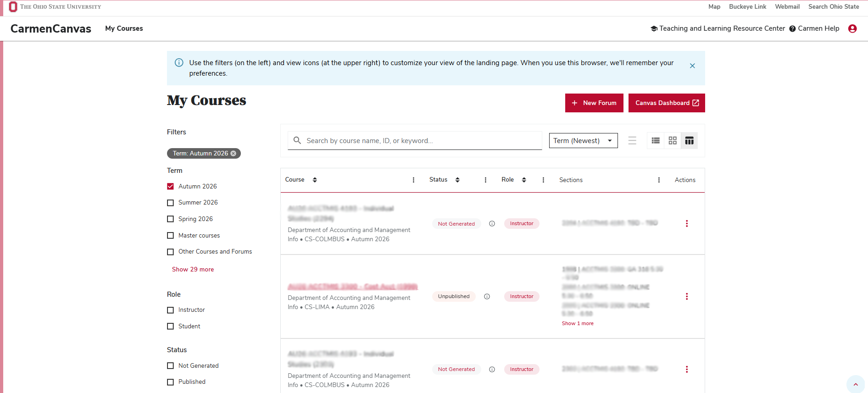Click info icon beside first Not Generated status
Image resolution: width=868 pixels, height=393 pixels.
point(492,224)
